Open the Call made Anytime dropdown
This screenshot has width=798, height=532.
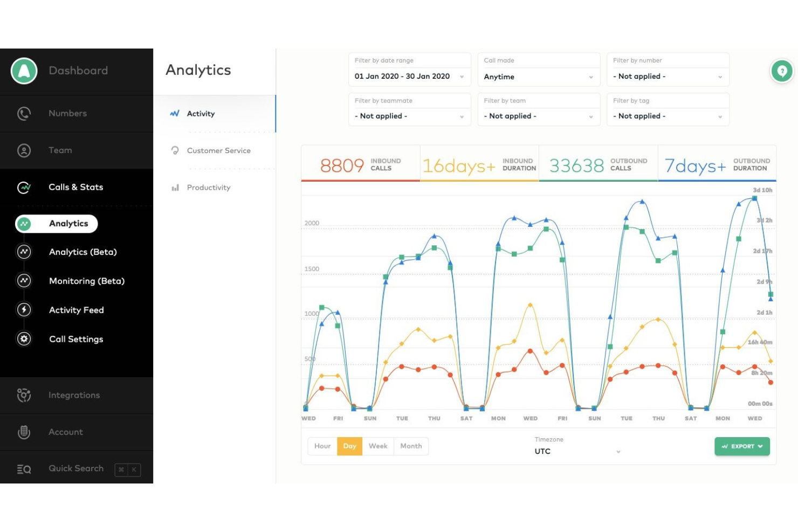(x=538, y=77)
